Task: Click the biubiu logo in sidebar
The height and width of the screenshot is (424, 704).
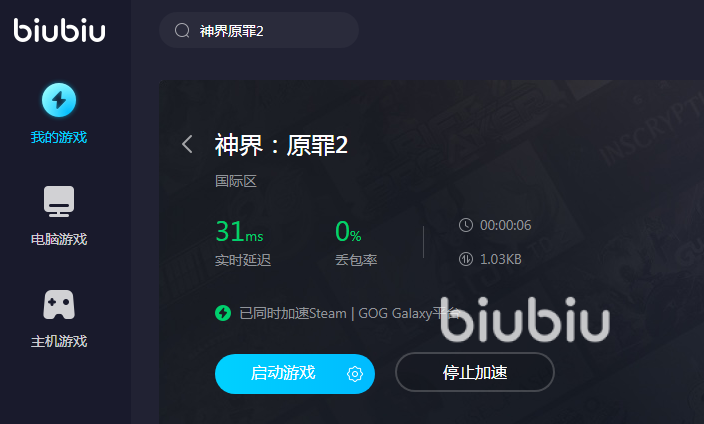Action: (x=59, y=30)
